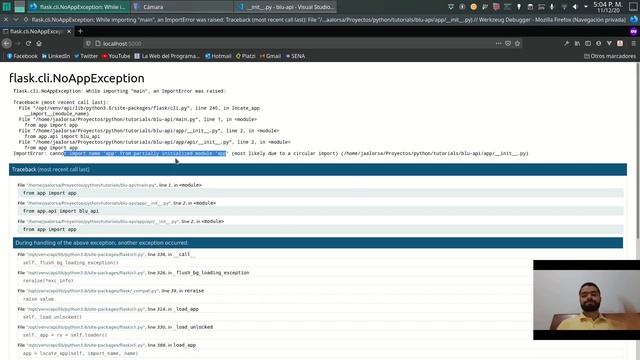The height and width of the screenshot is (360, 640).
Task: Click the Traceback most recent call last header
Action: click(x=318, y=169)
